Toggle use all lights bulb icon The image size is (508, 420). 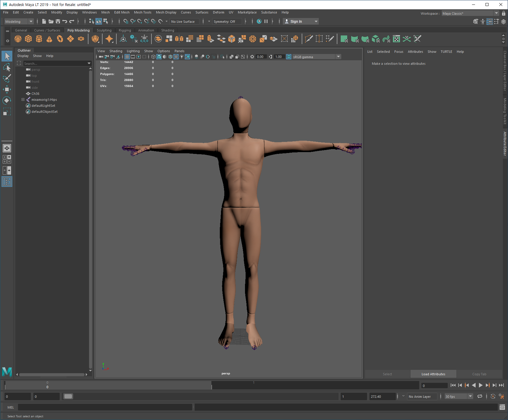pyautogui.click(x=182, y=57)
